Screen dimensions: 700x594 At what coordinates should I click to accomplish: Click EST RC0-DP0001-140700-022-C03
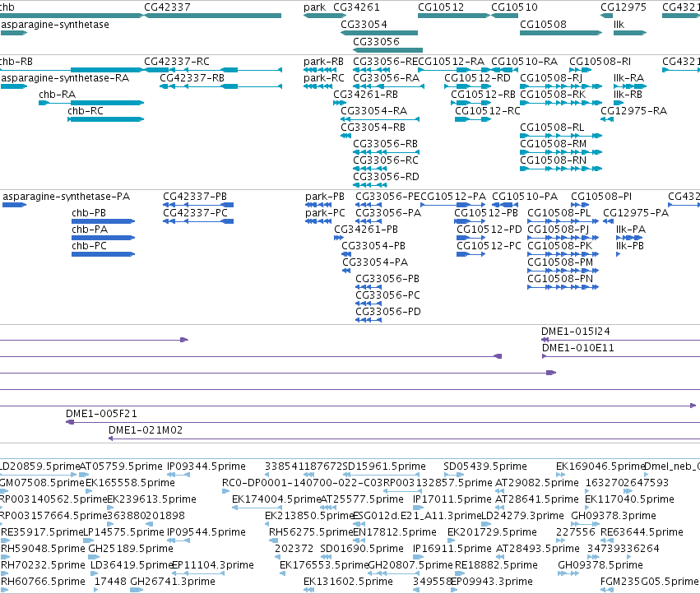302,483
